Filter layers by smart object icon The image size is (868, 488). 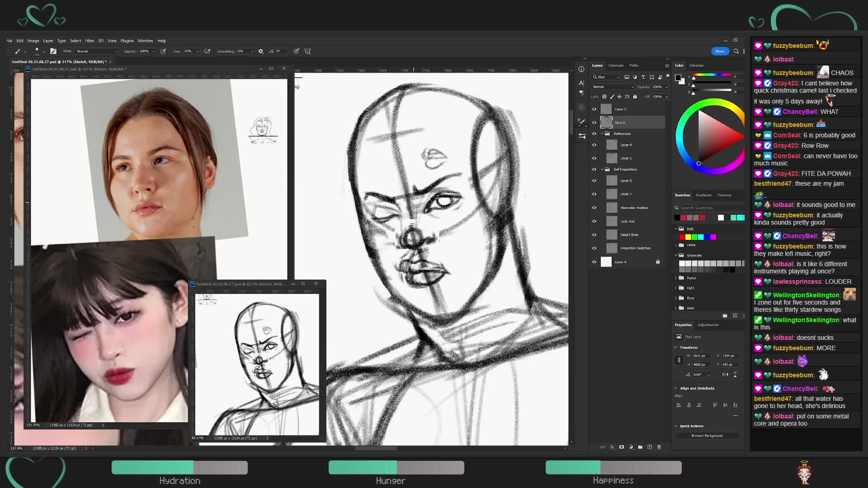(x=660, y=77)
